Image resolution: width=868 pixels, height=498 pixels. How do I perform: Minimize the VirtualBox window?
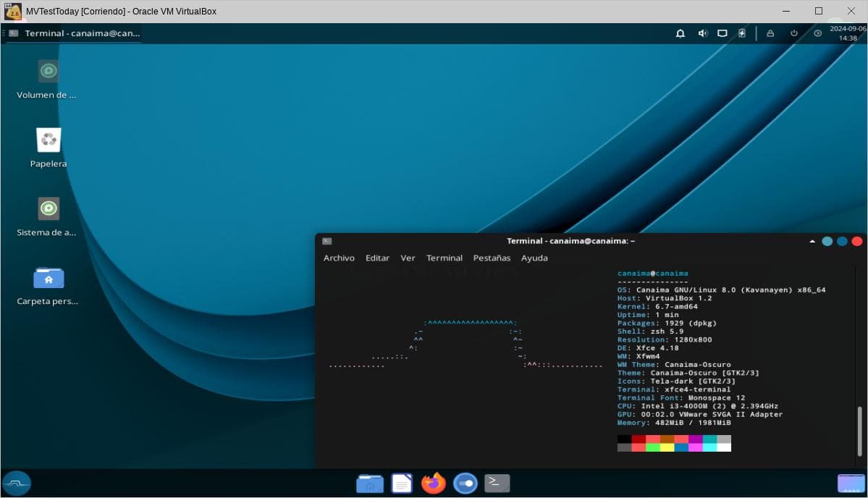(x=786, y=11)
